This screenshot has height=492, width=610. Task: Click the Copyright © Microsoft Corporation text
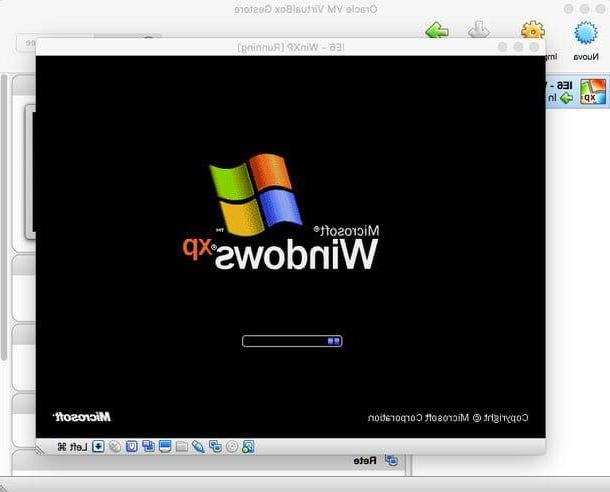coord(448,418)
